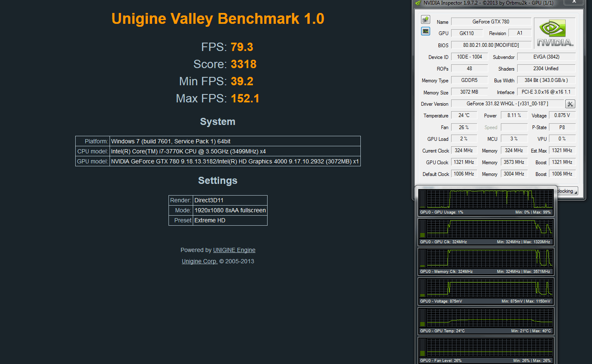Click the GPU Clock value field
Viewport: 592px width, 364px height.
(464, 162)
